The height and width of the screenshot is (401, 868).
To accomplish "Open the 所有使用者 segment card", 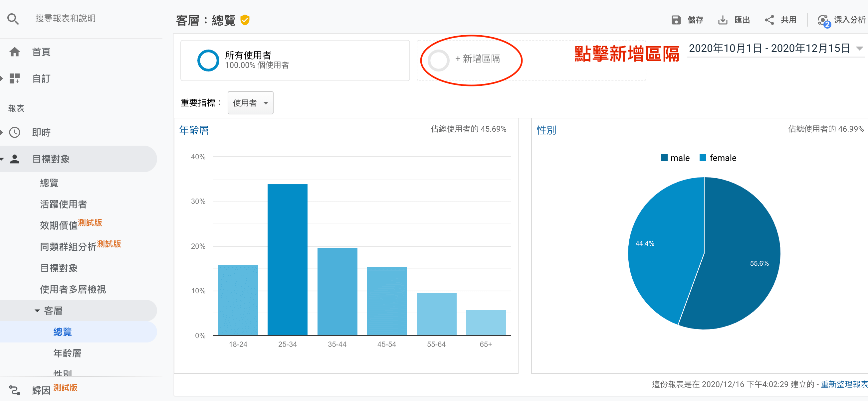I will [x=295, y=61].
